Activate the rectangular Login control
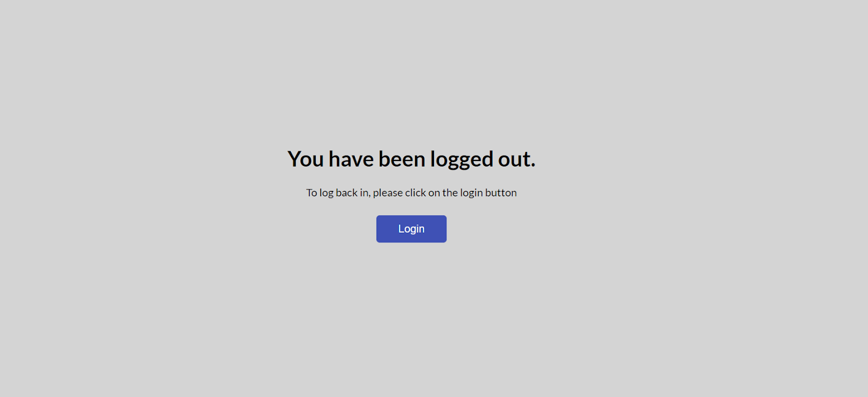The width and height of the screenshot is (868, 397). [411, 229]
